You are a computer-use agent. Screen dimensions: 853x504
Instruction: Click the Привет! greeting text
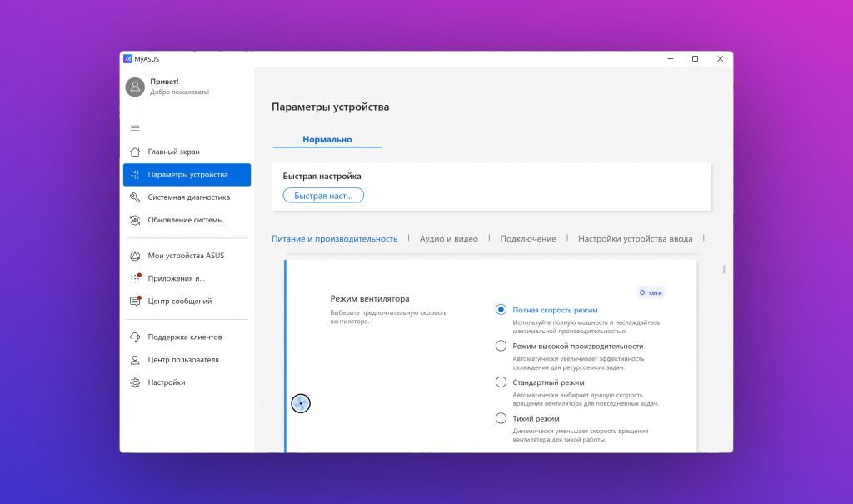click(164, 82)
